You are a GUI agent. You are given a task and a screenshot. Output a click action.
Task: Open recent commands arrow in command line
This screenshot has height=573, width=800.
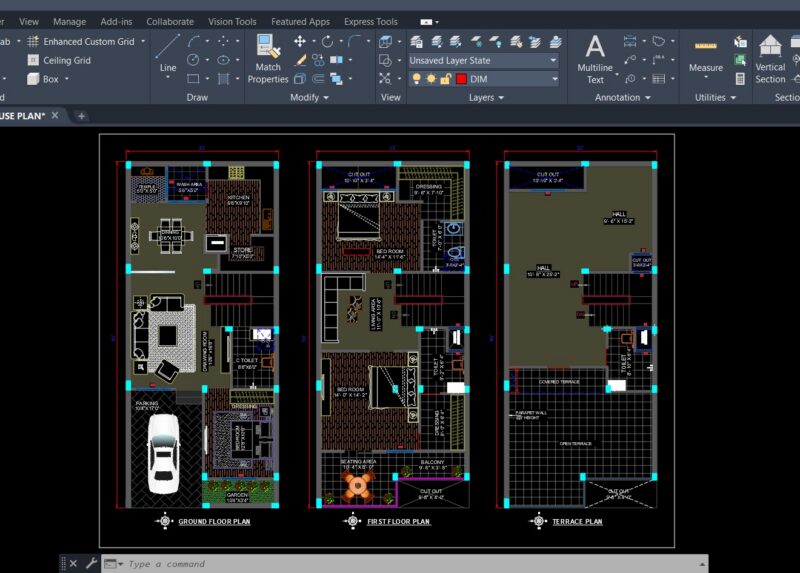(x=121, y=564)
